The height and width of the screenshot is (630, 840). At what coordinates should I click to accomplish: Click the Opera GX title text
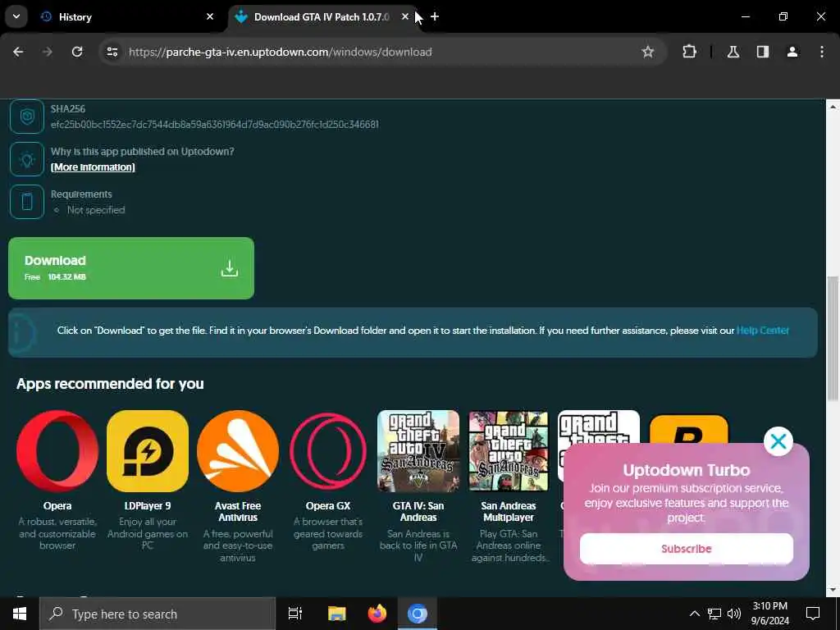(x=328, y=505)
